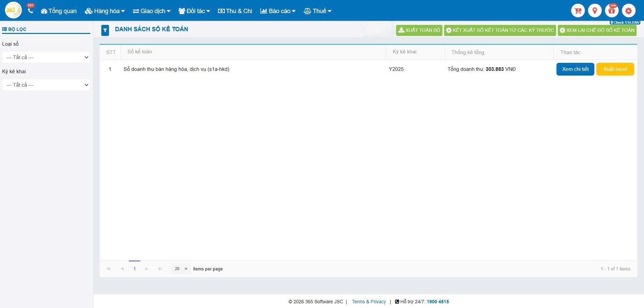Open the settings gear icon
644x308 pixels.
click(x=628, y=11)
